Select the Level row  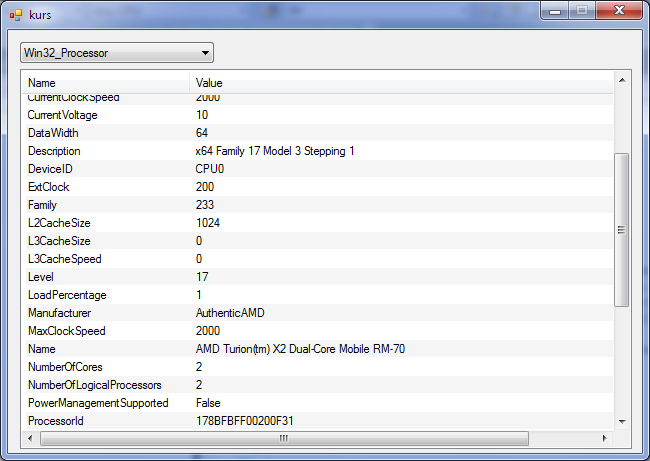(318, 277)
